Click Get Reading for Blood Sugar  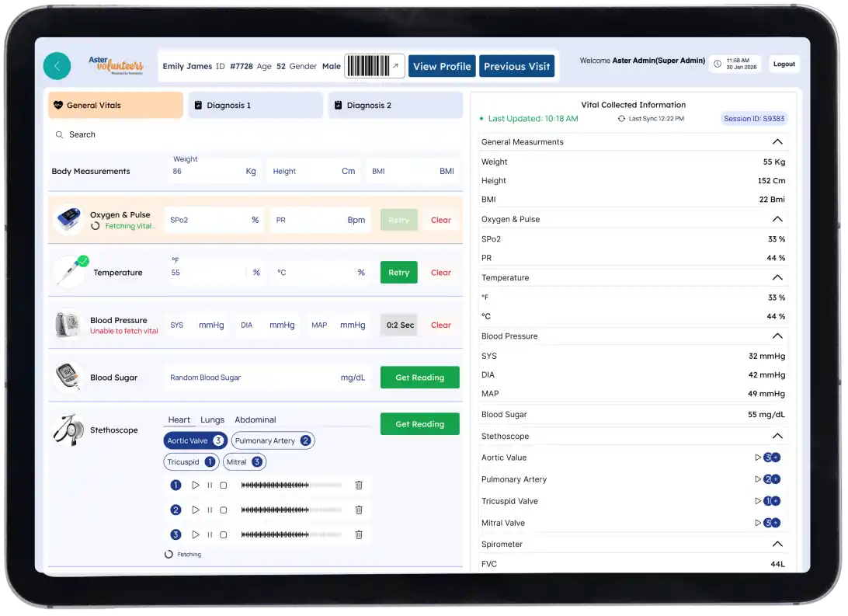pyautogui.click(x=419, y=378)
